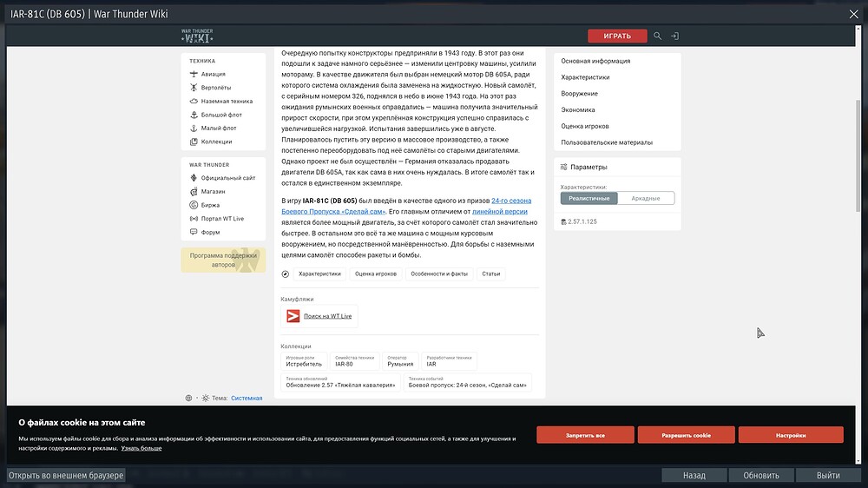Open the Портал WT Live link
The image size is (868, 488).
click(x=222, y=219)
